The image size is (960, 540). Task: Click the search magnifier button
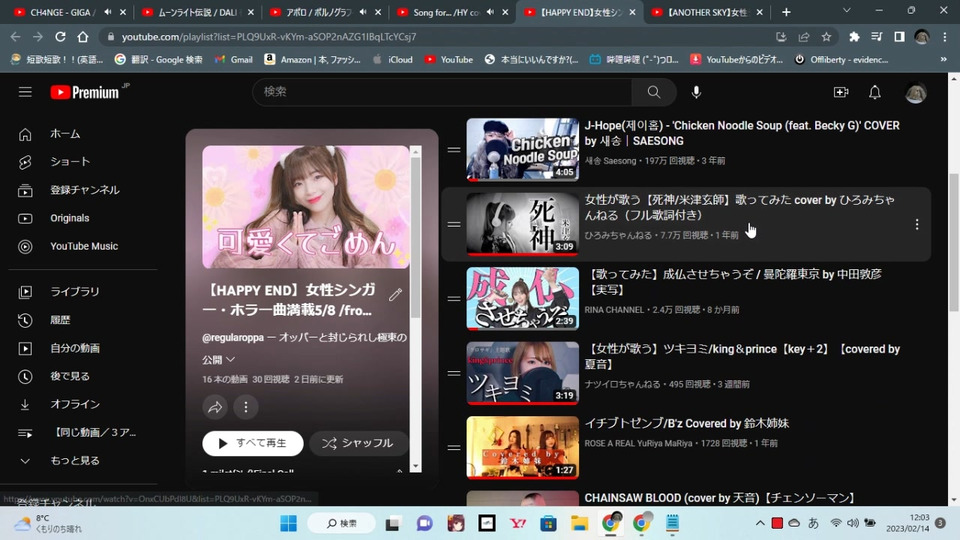654,92
